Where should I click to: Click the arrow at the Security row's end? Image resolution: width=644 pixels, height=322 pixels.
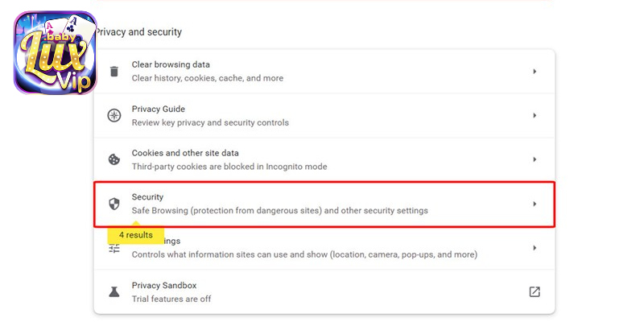(x=535, y=204)
